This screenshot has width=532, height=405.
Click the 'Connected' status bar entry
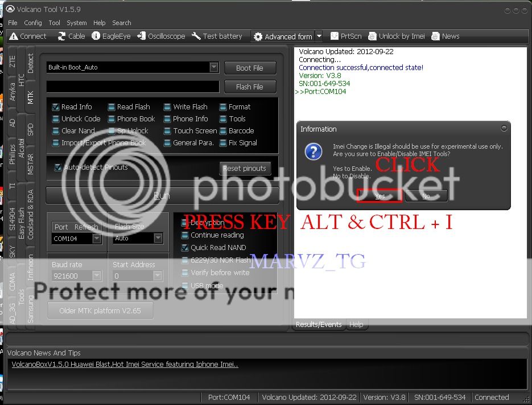492,397
